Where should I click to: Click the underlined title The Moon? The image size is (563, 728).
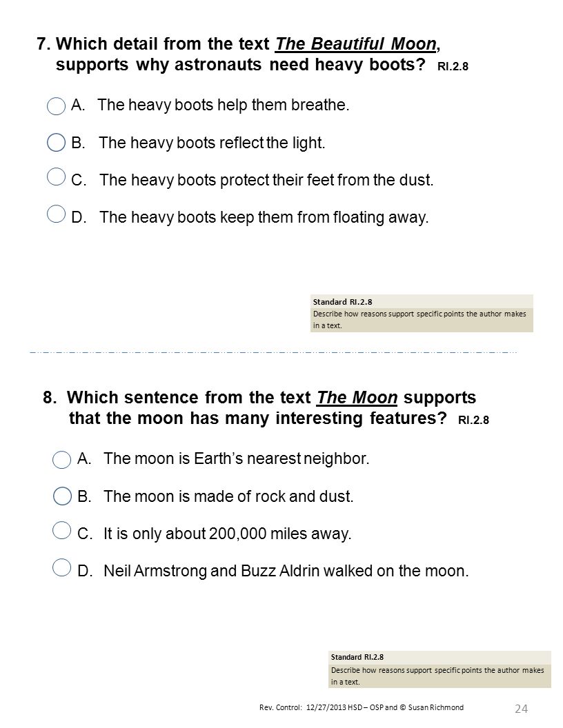(357, 398)
